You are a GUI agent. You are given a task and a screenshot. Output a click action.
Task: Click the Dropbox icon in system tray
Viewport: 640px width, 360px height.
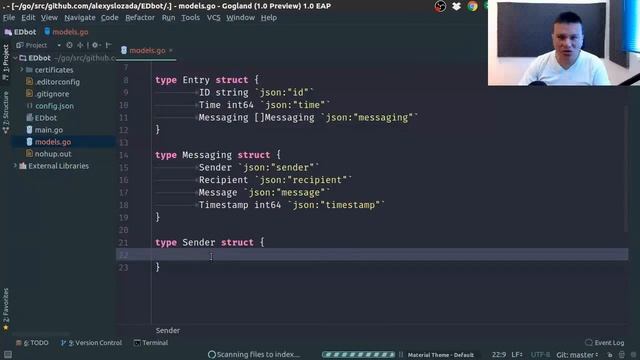point(456,6)
